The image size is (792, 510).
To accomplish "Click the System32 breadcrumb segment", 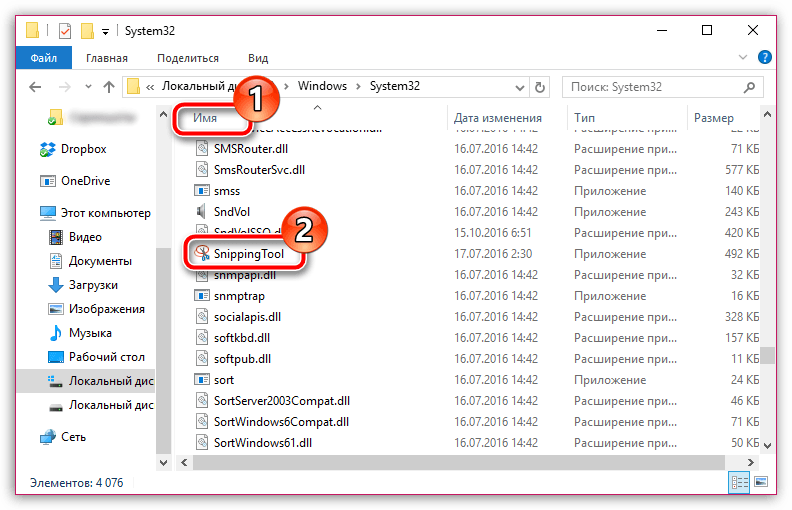I will click(394, 86).
